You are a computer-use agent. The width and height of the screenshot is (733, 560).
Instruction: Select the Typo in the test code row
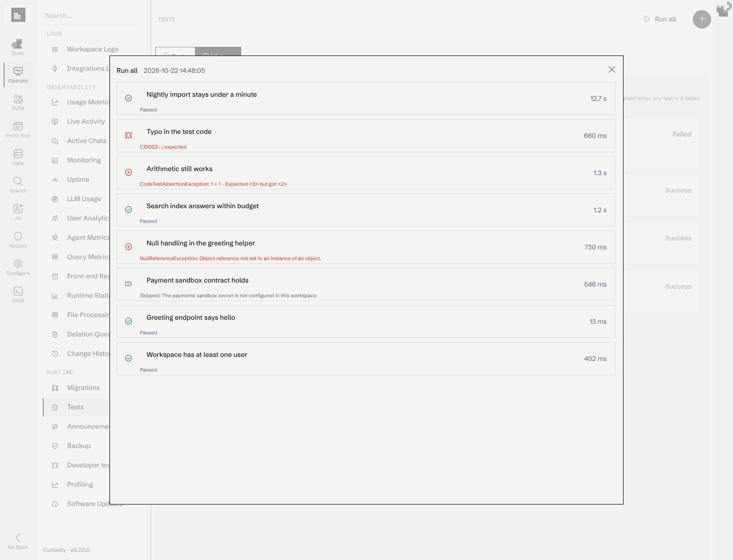(x=366, y=136)
